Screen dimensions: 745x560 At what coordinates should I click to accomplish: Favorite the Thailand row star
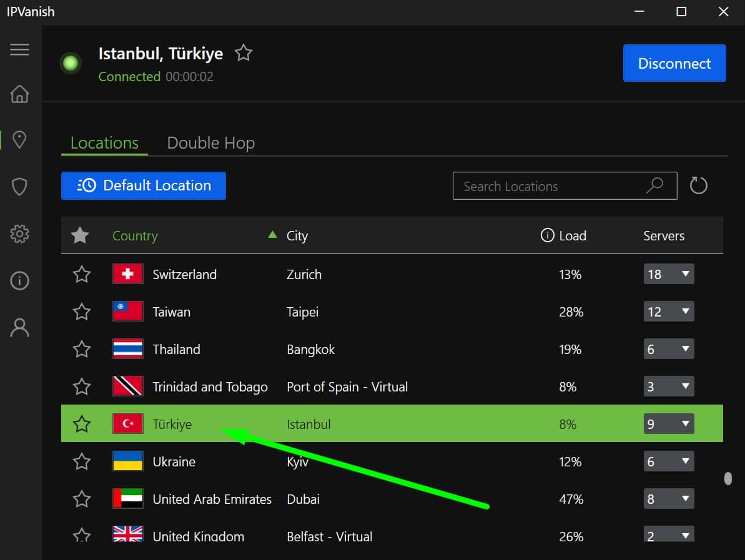pyautogui.click(x=82, y=349)
